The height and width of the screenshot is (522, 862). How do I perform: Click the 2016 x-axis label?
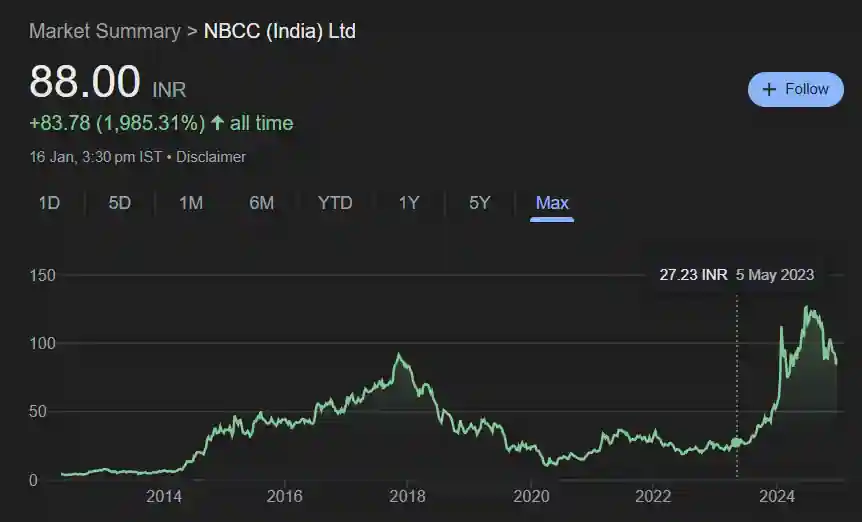click(x=284, y=496)
